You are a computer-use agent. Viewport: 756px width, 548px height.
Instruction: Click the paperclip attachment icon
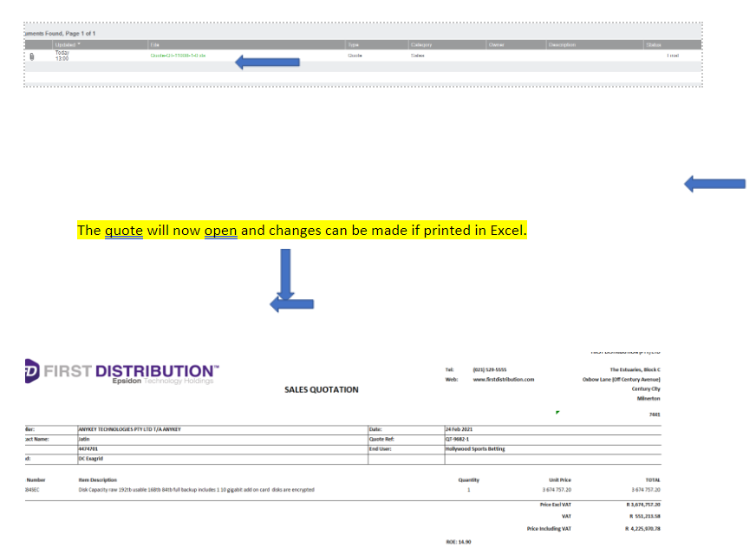[32, 56]
